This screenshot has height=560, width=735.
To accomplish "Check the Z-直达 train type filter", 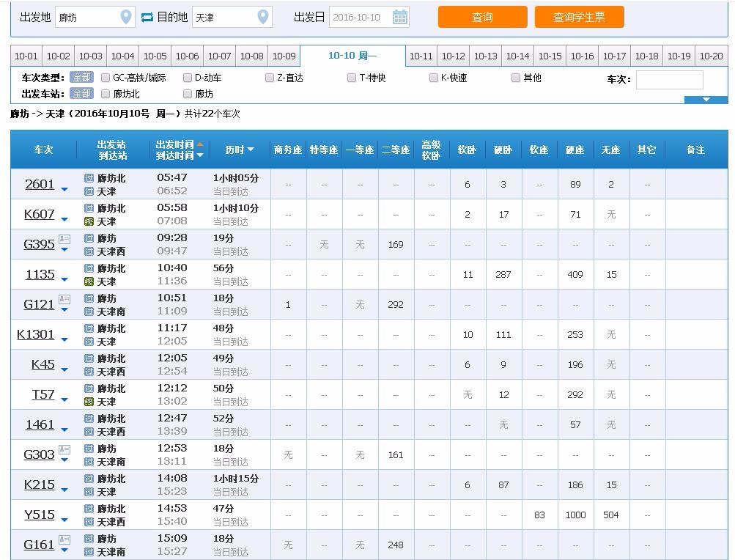I will [270, 78].
